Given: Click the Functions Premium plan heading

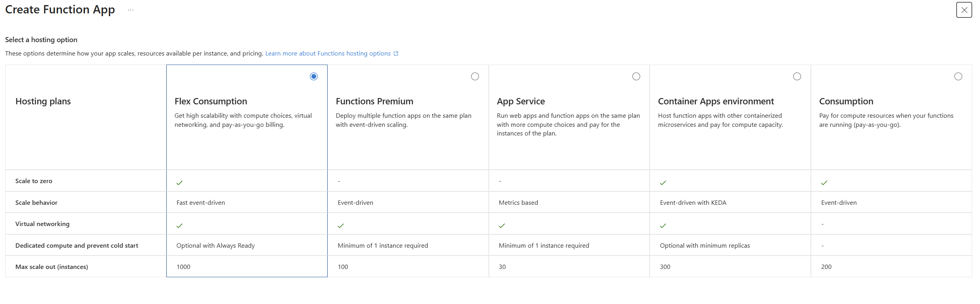Looking at the screenshot, I should [374, 101].
